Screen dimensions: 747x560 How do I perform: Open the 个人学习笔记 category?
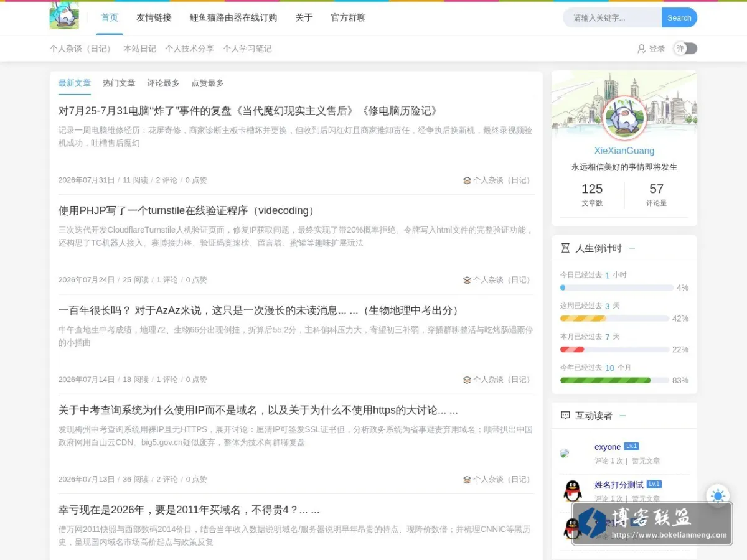tap(247, 49)
